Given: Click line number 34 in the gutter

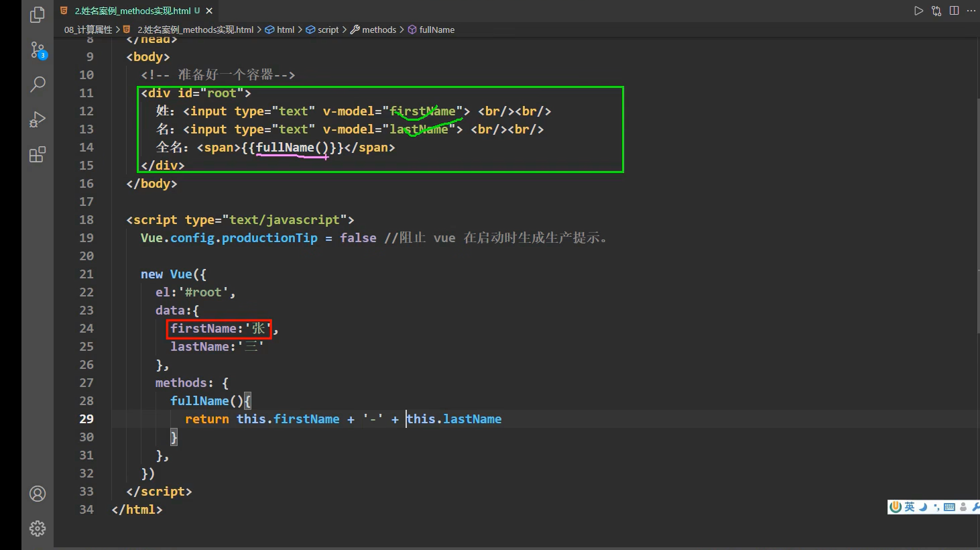Looking at the screenshot, I should 86,510.
